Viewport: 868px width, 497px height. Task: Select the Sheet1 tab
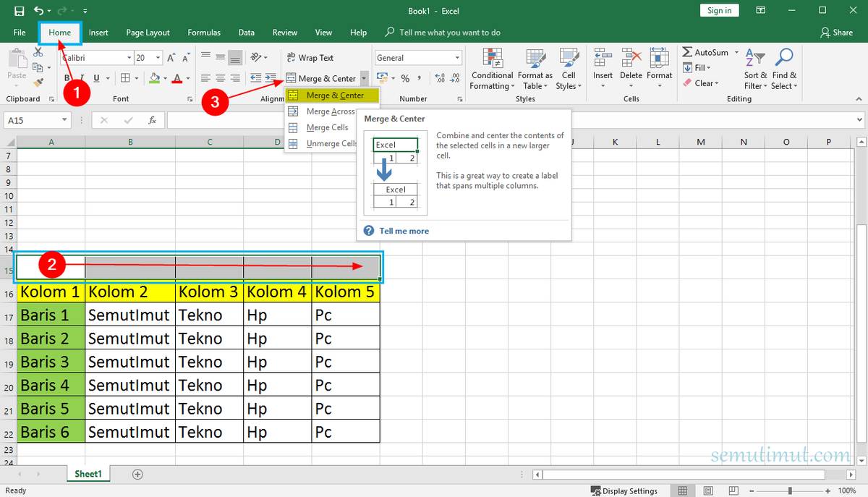[x=88, y=474]
